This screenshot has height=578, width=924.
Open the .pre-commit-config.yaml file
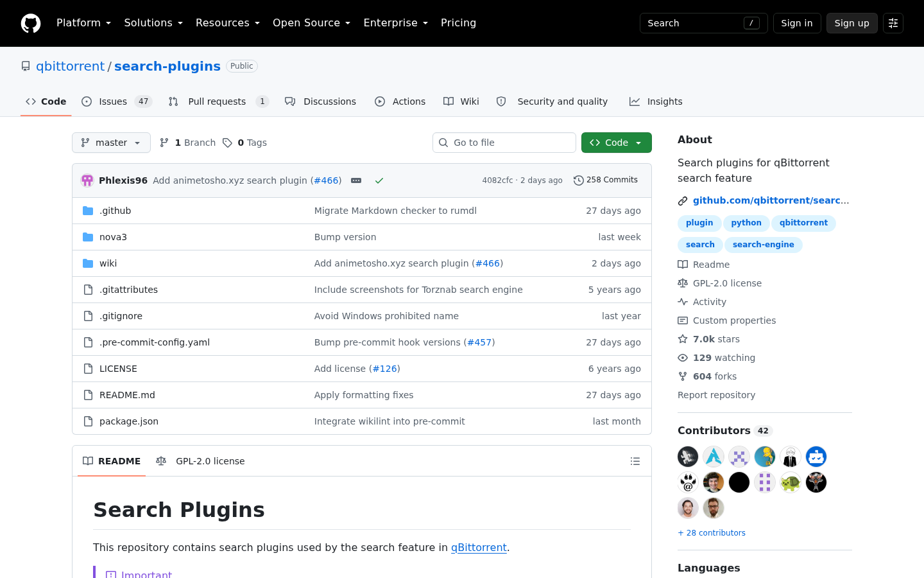click(x=155, y=342)
